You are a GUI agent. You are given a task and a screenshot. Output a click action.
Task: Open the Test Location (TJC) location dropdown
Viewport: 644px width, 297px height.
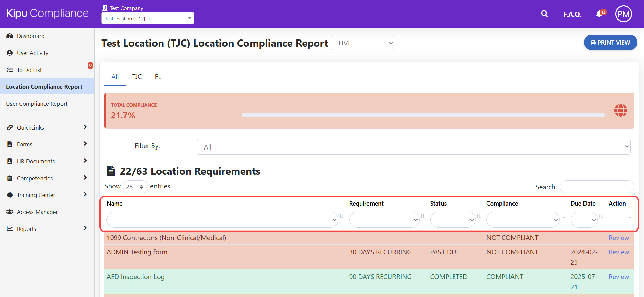click(148, 19)
